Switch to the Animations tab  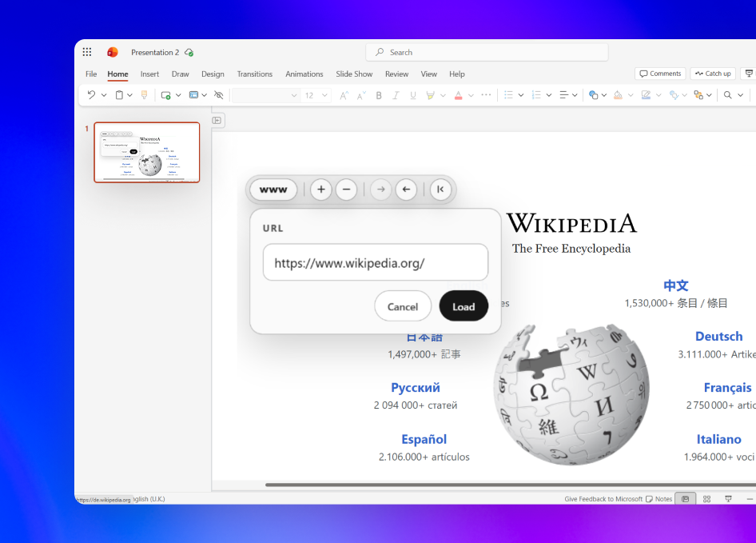[304, 74]
